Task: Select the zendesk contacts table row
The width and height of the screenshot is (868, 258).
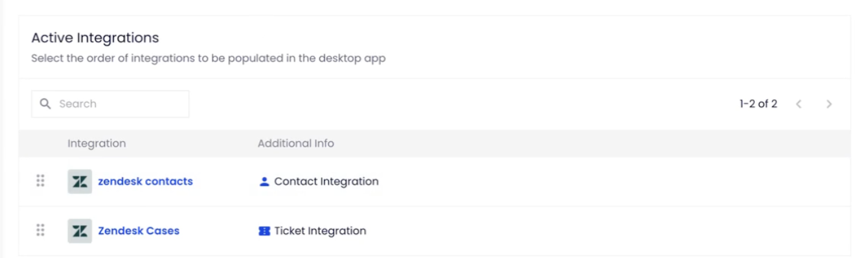Action: (x=435, y=182)
